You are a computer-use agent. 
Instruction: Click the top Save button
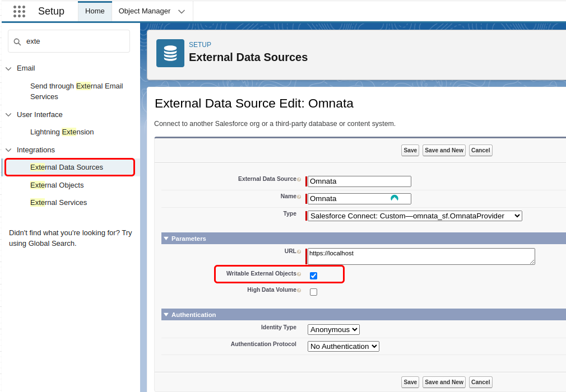point(410,150)
